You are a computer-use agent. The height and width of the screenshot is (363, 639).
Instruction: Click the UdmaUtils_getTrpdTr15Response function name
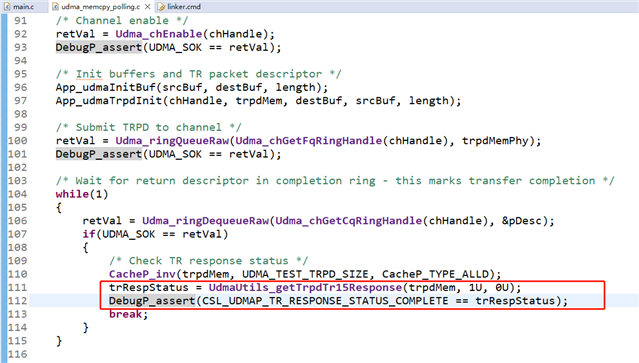(x=305, y=287)
